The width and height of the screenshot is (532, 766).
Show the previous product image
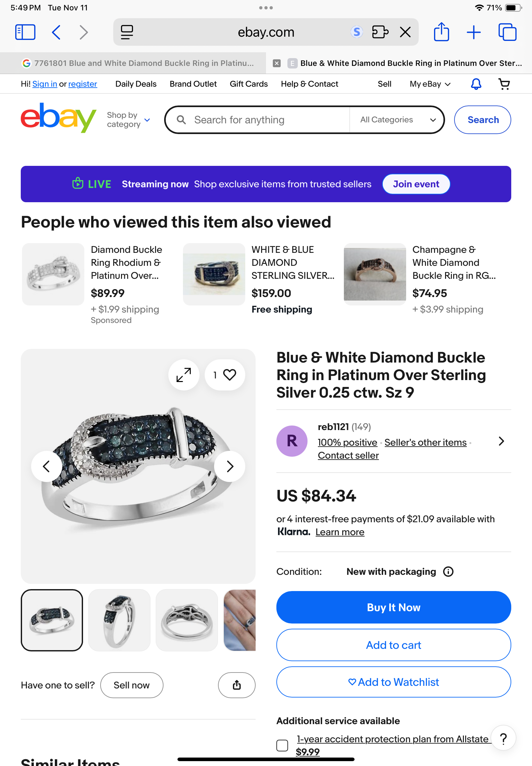(46, 466)
